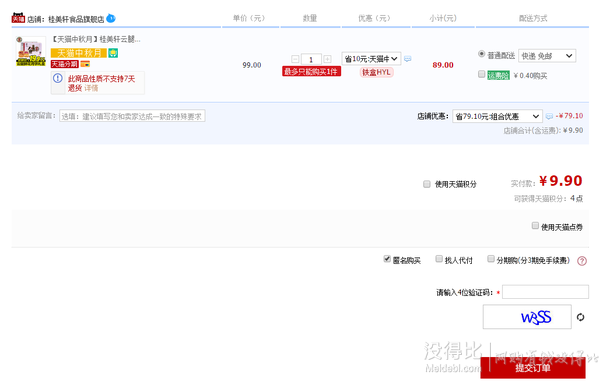Click the 天猫分期 red tag
Viewport: 610px width, 392px height.
(x=65, y=64)
